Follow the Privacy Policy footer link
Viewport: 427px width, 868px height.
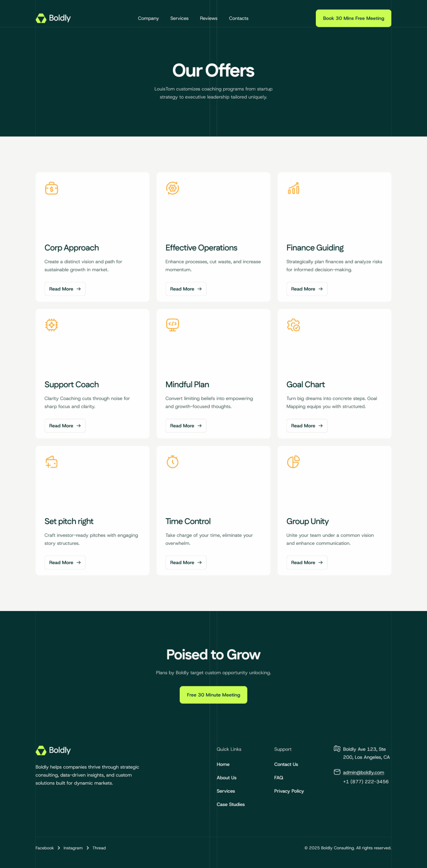[289, 791]
